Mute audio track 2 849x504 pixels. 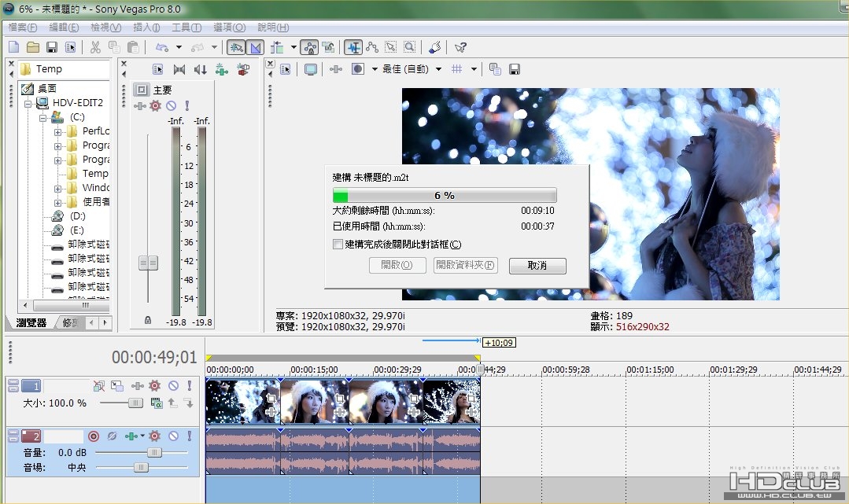pyautogui.click(x=173, y=436)
